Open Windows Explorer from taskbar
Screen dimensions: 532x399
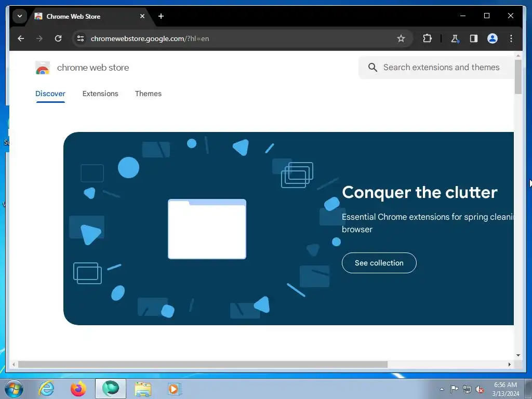click(x=143, y=389)
